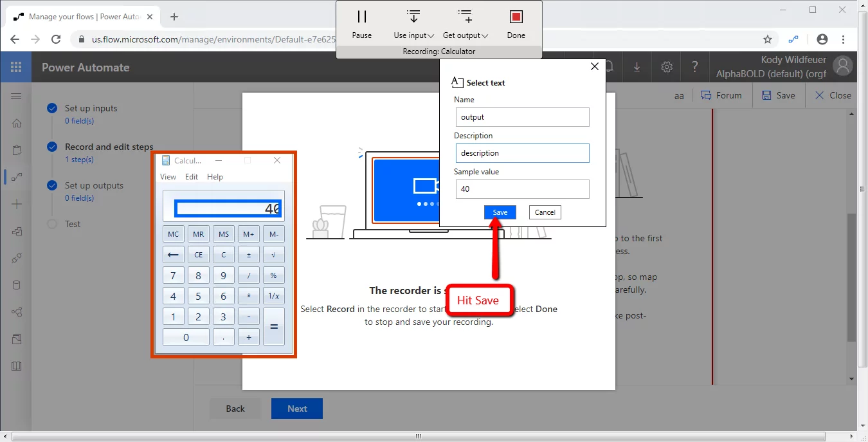The width and height of the screenshot is (868, 442).
Task: Open the Calculator View menu
Action: point(168,177)
